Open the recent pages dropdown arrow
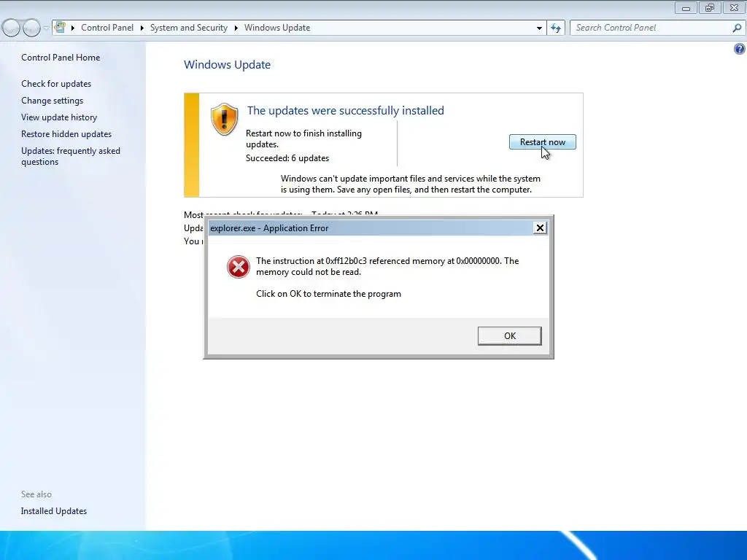This screenshot has width=747, height=560. point(46,28)
